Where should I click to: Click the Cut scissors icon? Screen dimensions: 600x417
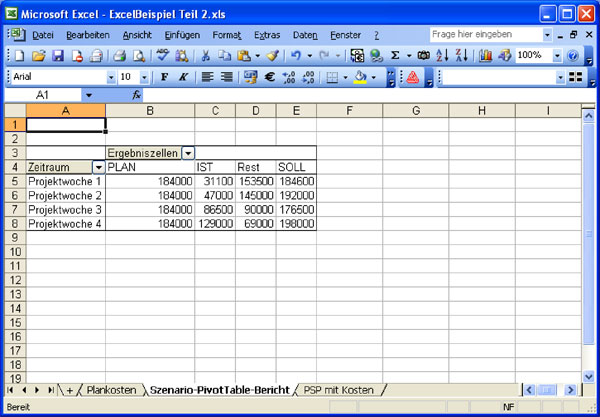[x=206, y=56]
